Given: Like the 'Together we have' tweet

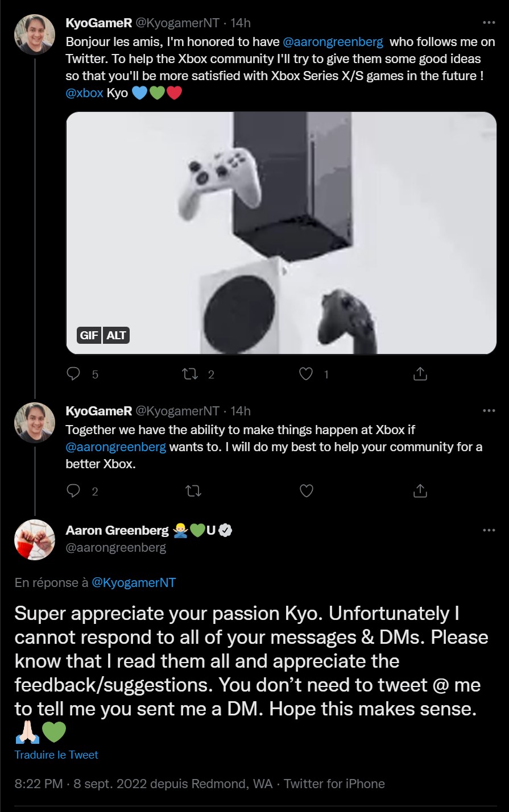Looking at the screenshot, I should click(307, 491).
